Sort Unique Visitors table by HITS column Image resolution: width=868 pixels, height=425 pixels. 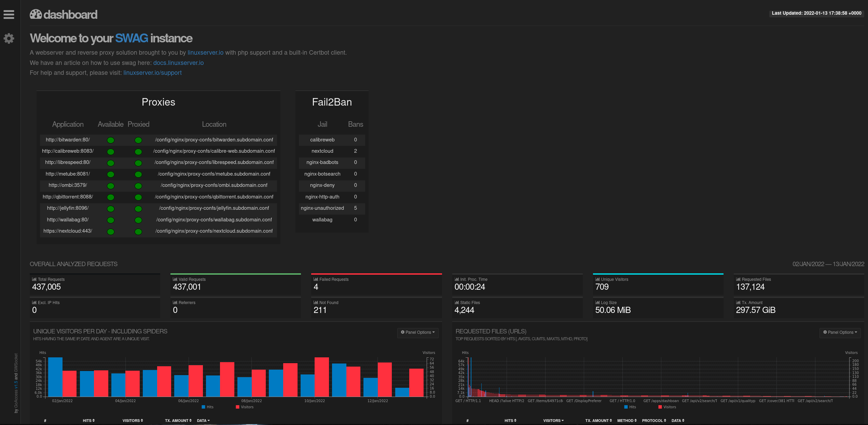[89, 421]
